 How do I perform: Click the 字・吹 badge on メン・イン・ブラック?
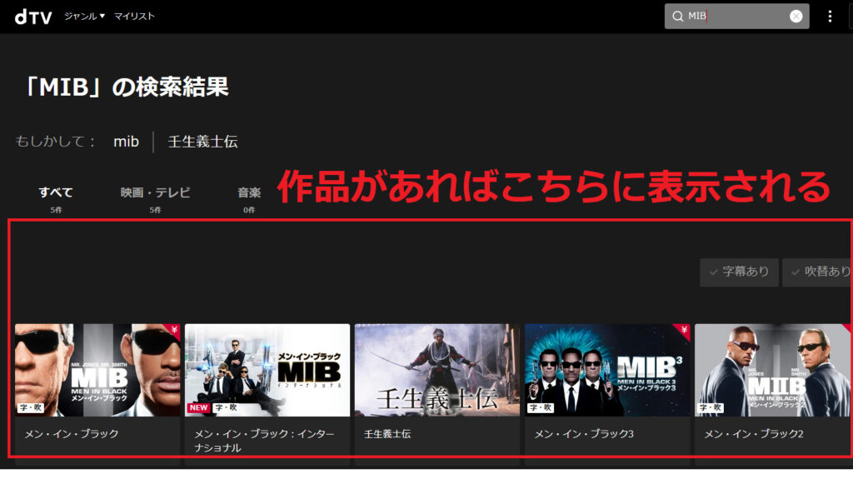[31, 407]
